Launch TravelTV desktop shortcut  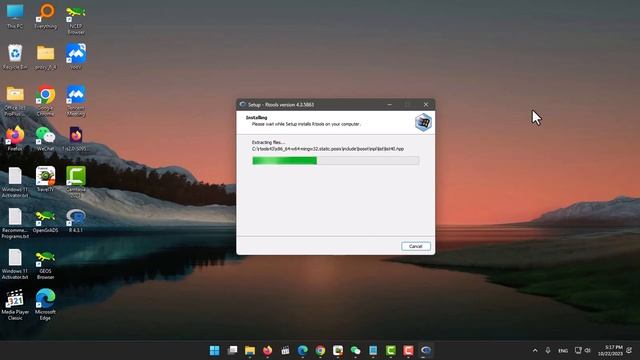tap(45, 179)
